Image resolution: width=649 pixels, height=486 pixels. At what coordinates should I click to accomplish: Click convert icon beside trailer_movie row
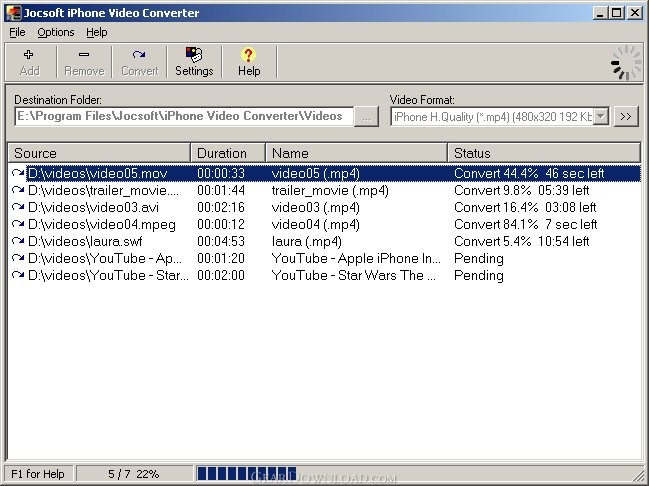point(18,190)
